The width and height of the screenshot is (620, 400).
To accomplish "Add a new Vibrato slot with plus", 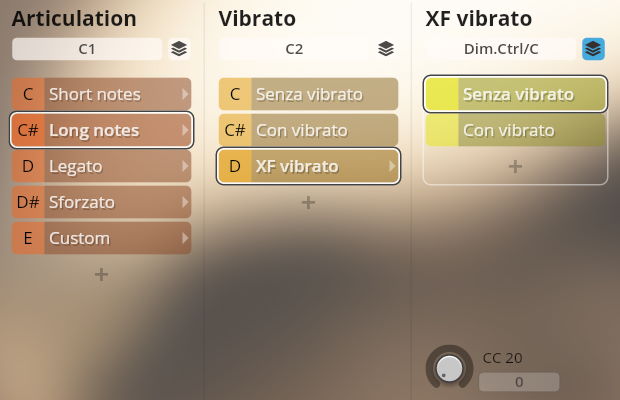I will click(308, 202).
